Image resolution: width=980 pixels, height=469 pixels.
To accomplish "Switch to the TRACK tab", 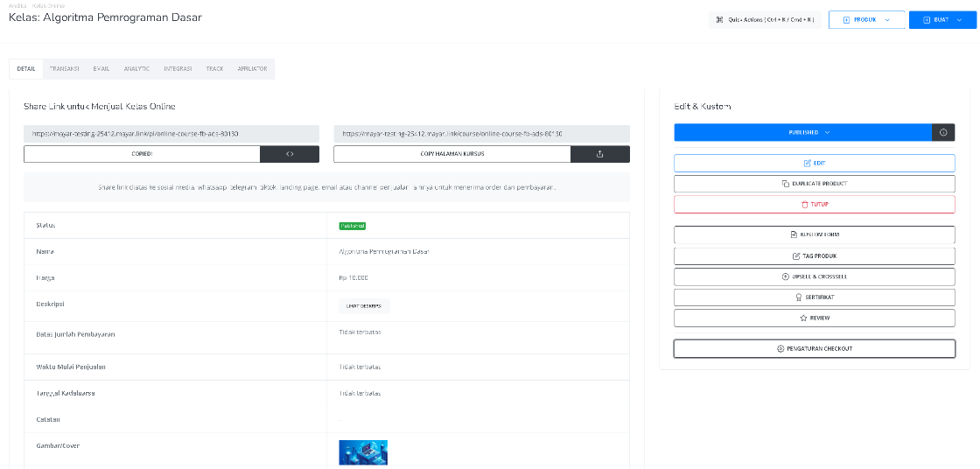I will (x=214, y=69).
